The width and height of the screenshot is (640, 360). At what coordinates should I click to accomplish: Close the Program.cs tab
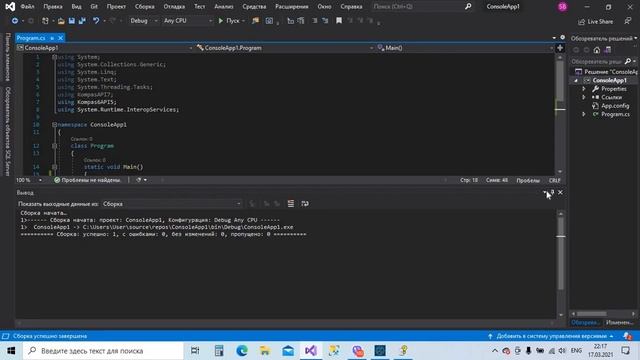pyautogui.click(x=60, y=38)
